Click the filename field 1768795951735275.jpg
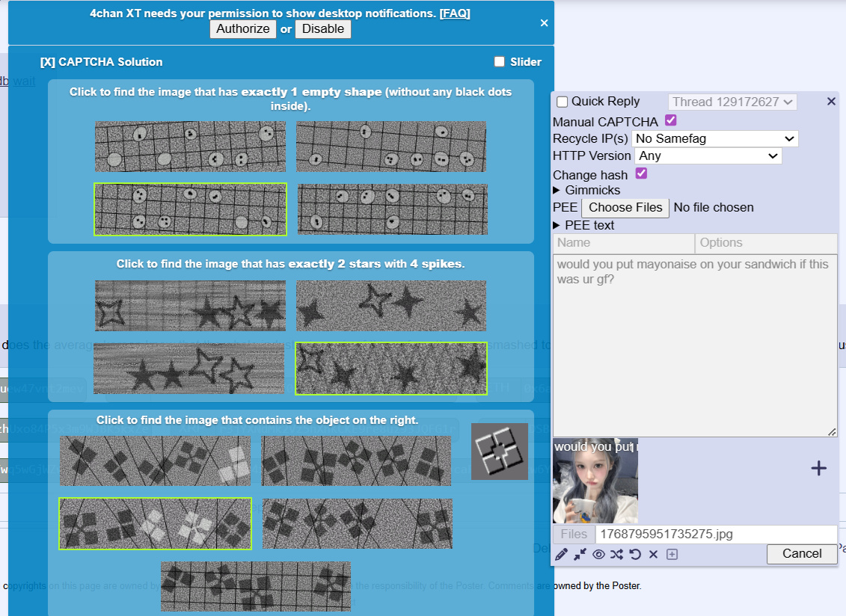 [x=716, y=535]
